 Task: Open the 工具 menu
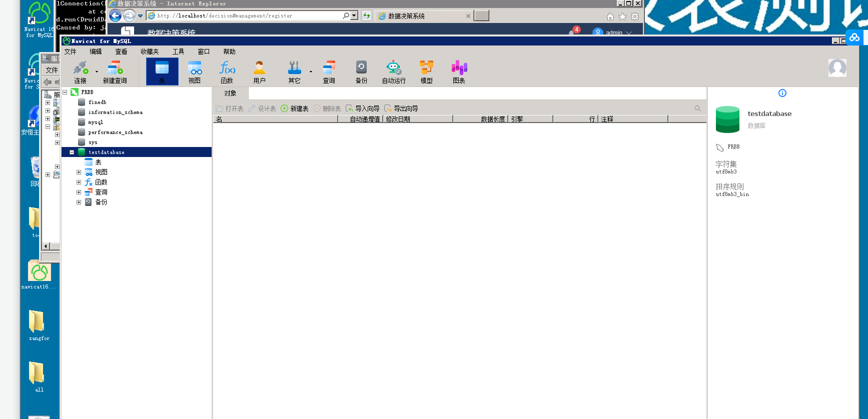[x=178, y=51]
